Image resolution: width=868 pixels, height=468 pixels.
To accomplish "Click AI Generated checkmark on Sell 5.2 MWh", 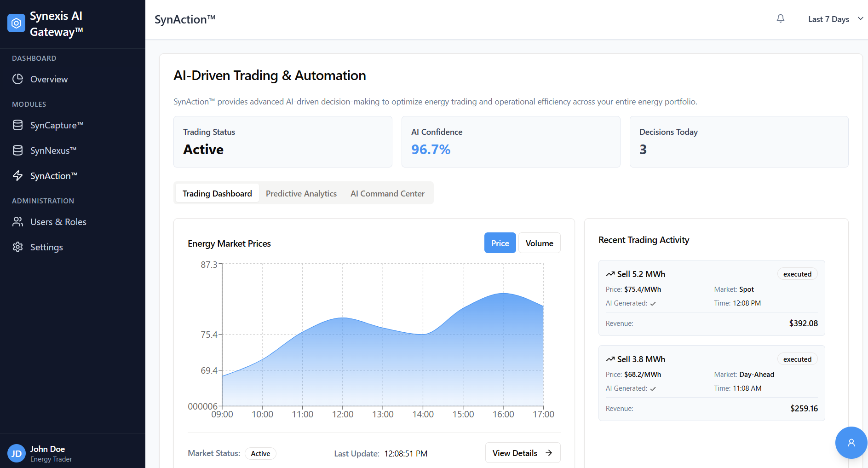I will pos(653,304).
